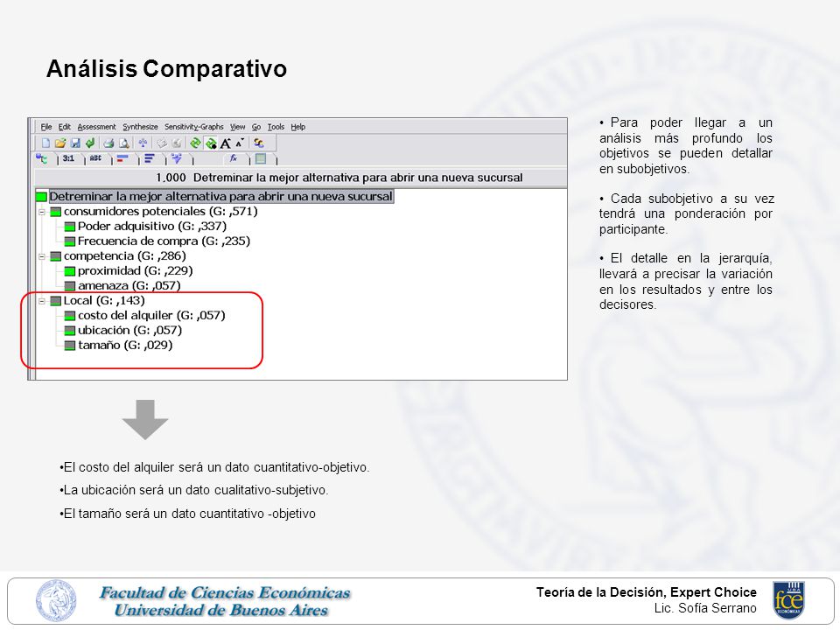Switch to the blue priorities bars tab

[x=150, y=158]
